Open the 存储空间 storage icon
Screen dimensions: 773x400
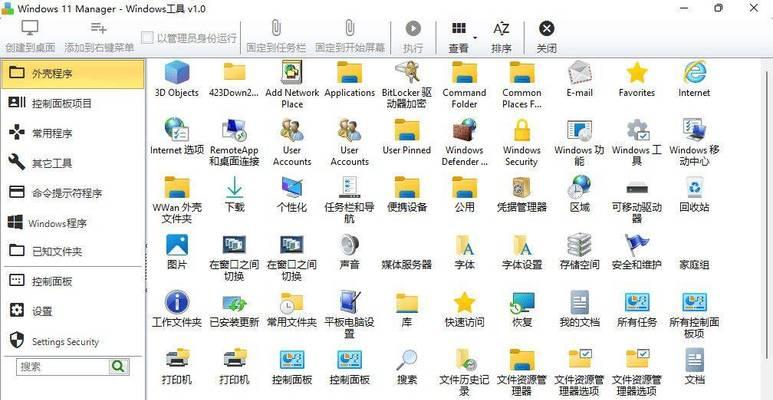click(579, 245)
